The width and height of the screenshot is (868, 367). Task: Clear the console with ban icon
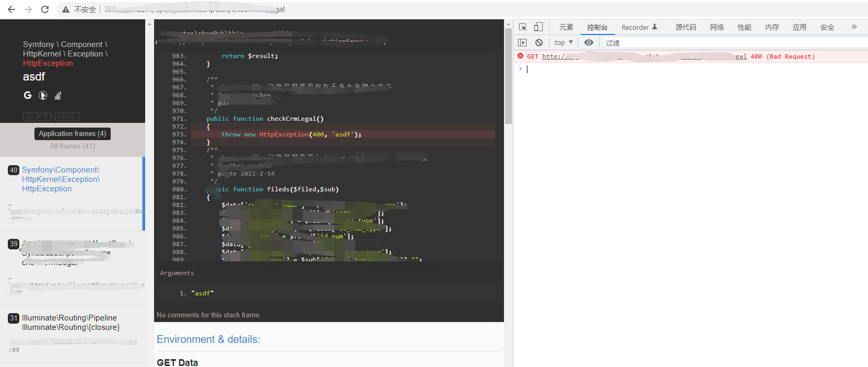click(x=539, y=42)
